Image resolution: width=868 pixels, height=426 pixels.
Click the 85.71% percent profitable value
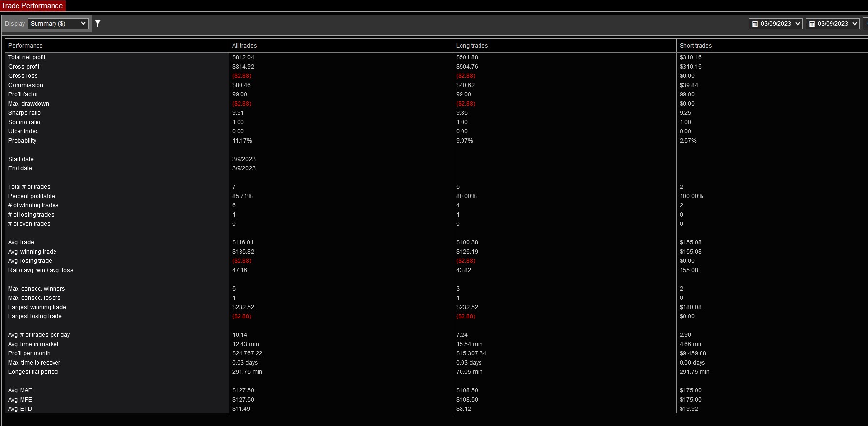pyautogui.click(x=242, y=196)
